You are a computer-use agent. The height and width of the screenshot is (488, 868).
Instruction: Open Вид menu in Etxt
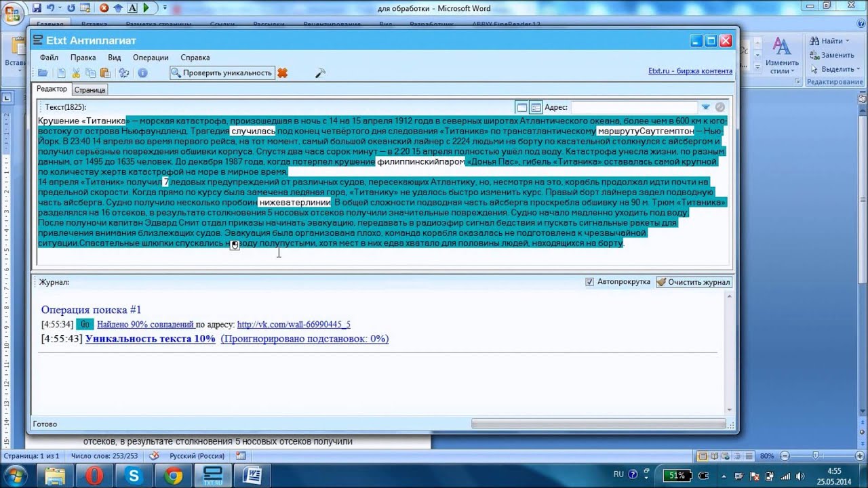coord(115,58)
